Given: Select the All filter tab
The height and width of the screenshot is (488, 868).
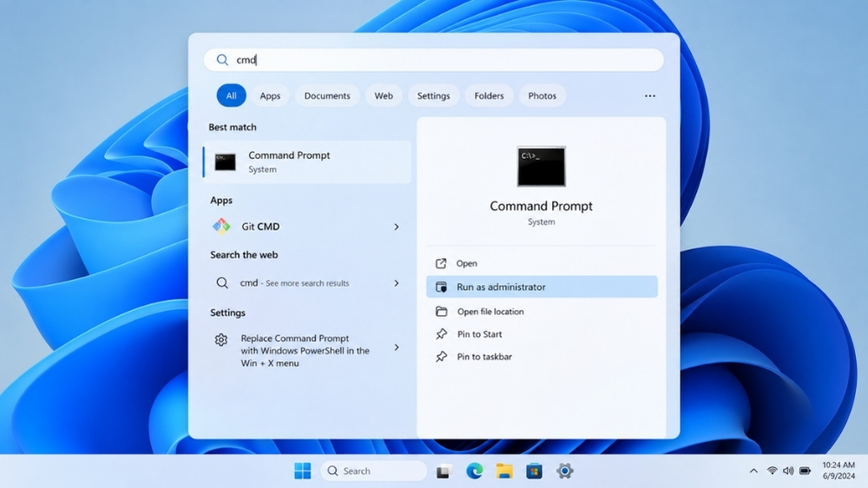Looking at the screenshot, I should coord(231,96).
